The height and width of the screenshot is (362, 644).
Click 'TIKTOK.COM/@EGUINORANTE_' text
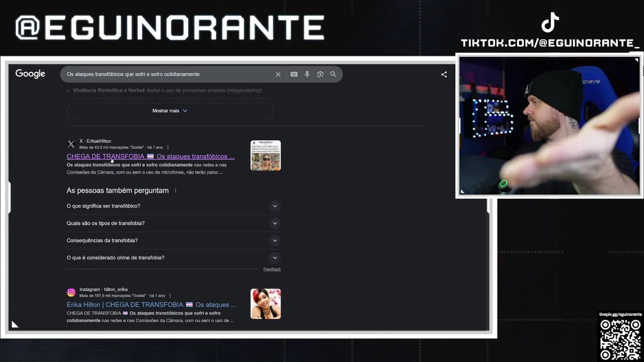[550, 44]
